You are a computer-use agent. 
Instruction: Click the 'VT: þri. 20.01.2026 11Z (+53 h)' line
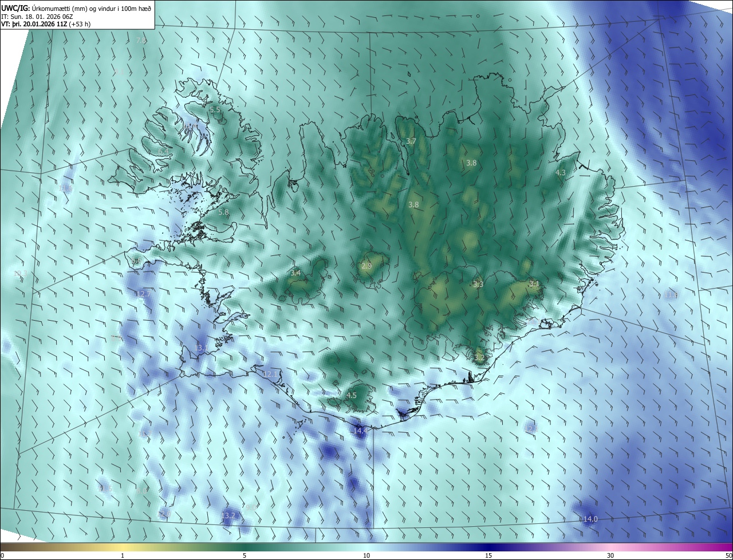click(46, 24)
